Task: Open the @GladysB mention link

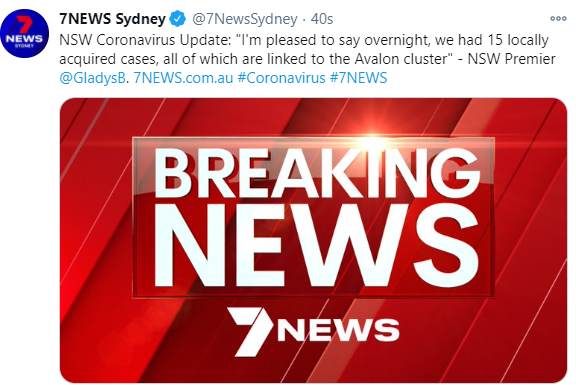Action: coord(93,78)
